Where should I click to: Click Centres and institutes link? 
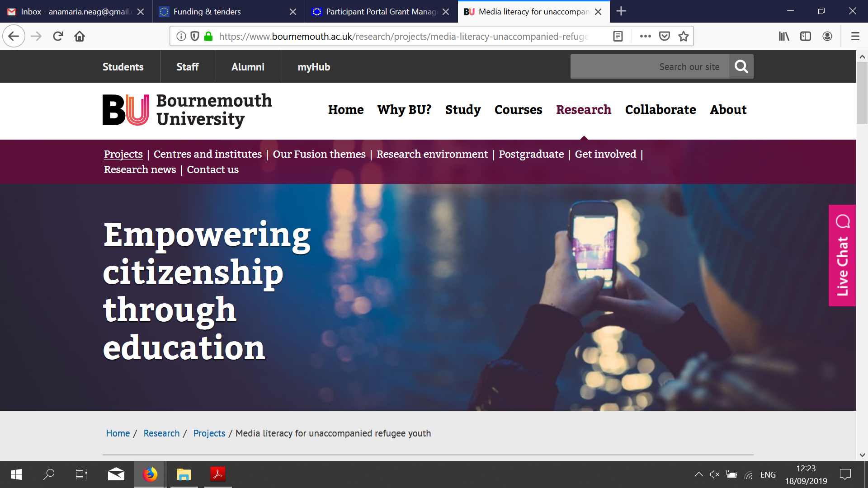coord(208,154)
